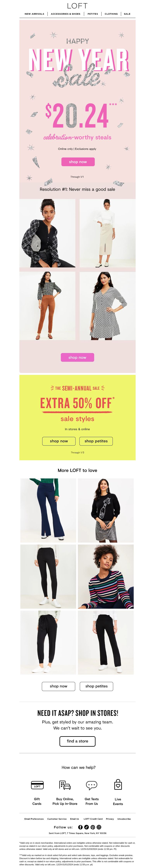Image resolution: width=155 pixels, height=868 pixels.
Task: Click the Buy Online pickup icon
Action: [x=65, y=785]
